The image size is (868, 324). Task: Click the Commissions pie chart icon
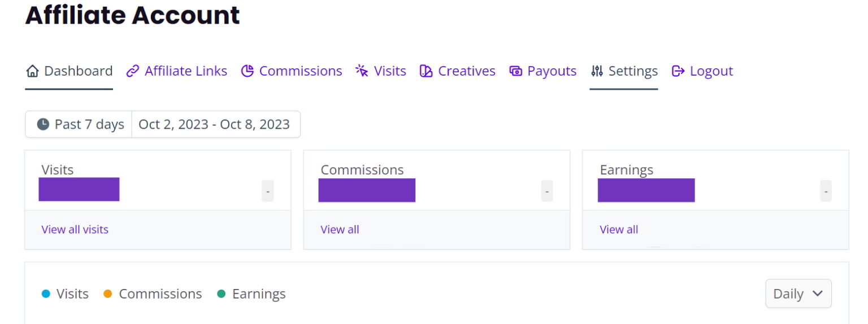point(248,71)
